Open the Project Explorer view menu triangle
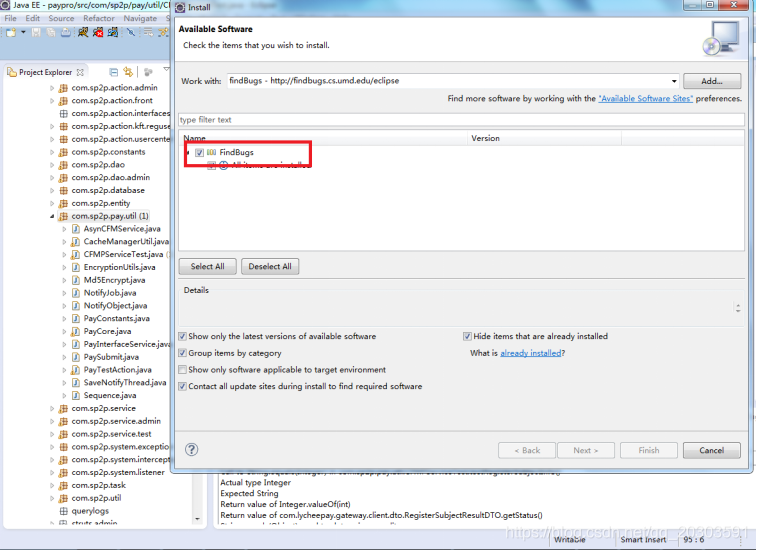The width and height of the screenshot is (757, 551). [167, 70]
